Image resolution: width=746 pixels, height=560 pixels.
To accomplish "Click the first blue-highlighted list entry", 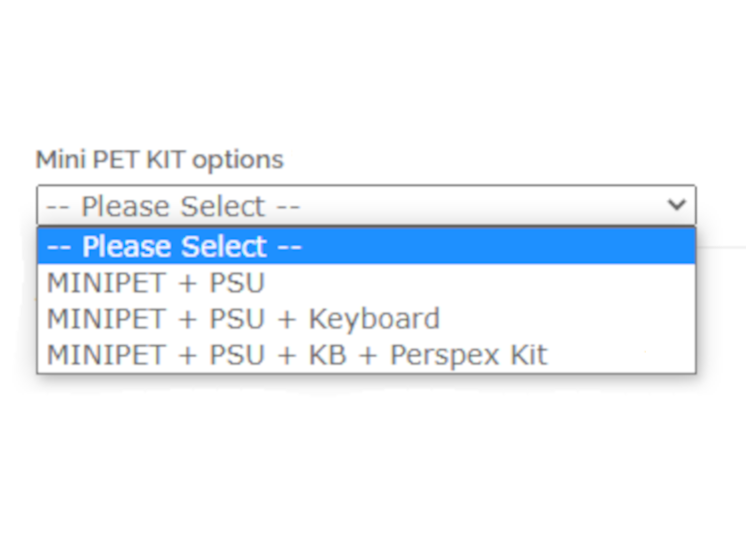I will (174, 246).
